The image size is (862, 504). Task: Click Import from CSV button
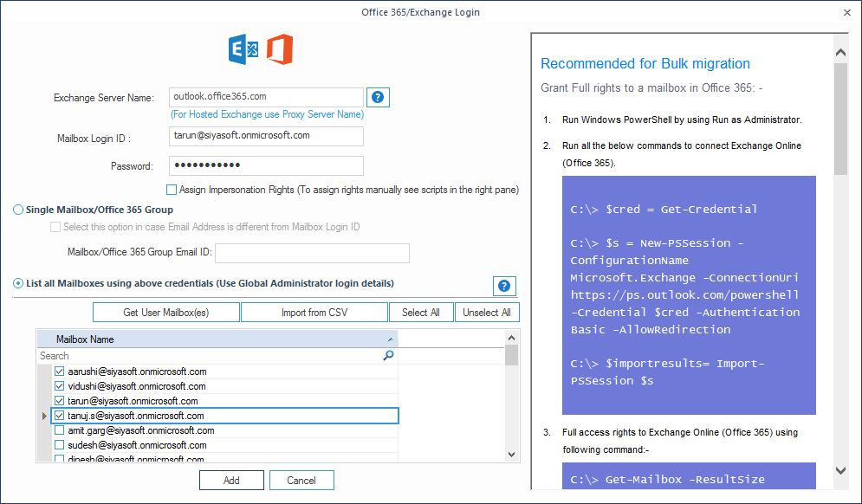tap(314, 312)
